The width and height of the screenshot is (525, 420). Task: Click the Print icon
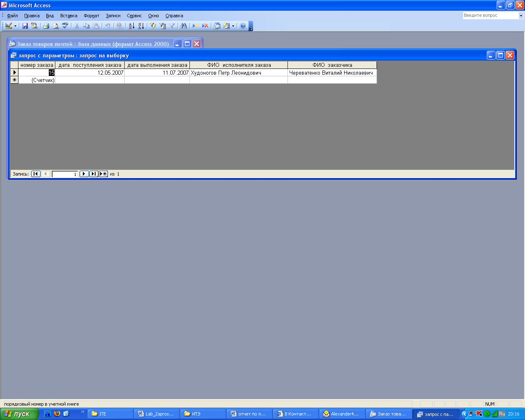point(46,26)
